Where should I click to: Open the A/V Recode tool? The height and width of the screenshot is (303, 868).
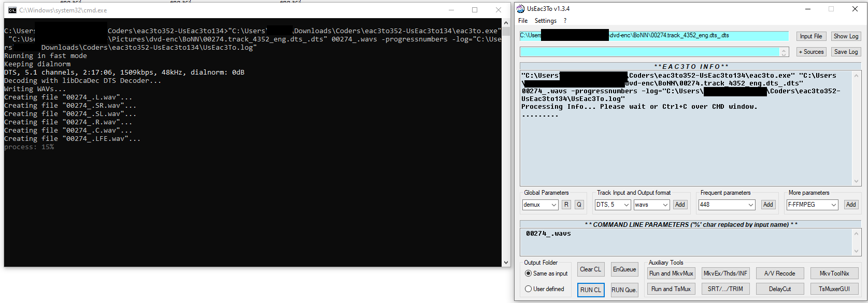point(779,273)
